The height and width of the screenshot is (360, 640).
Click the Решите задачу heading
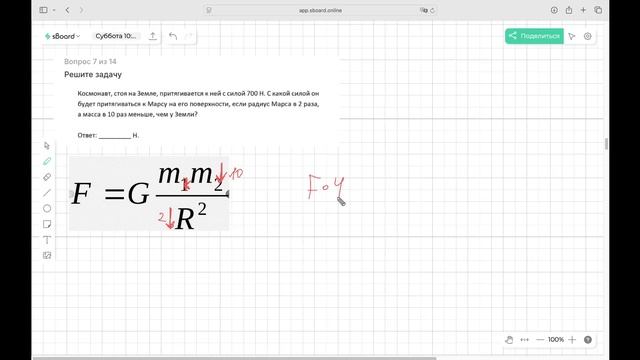tap(93, 75)
